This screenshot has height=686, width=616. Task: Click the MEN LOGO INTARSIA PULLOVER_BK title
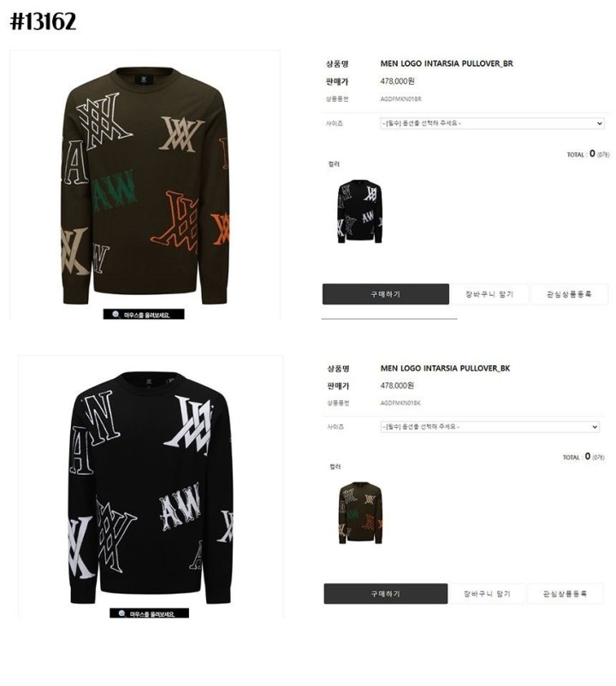click(446, 369)
